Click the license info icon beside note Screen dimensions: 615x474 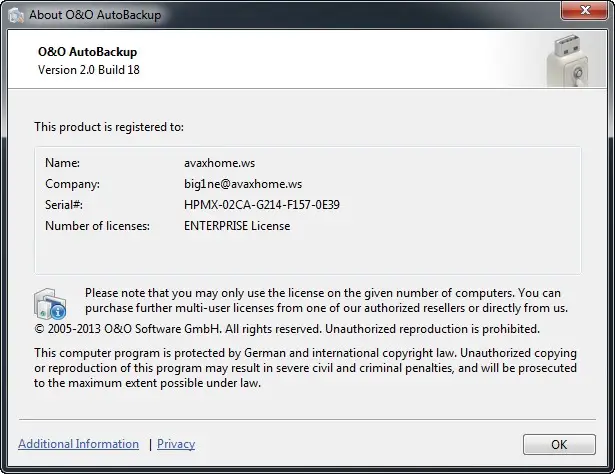point(50,303)
